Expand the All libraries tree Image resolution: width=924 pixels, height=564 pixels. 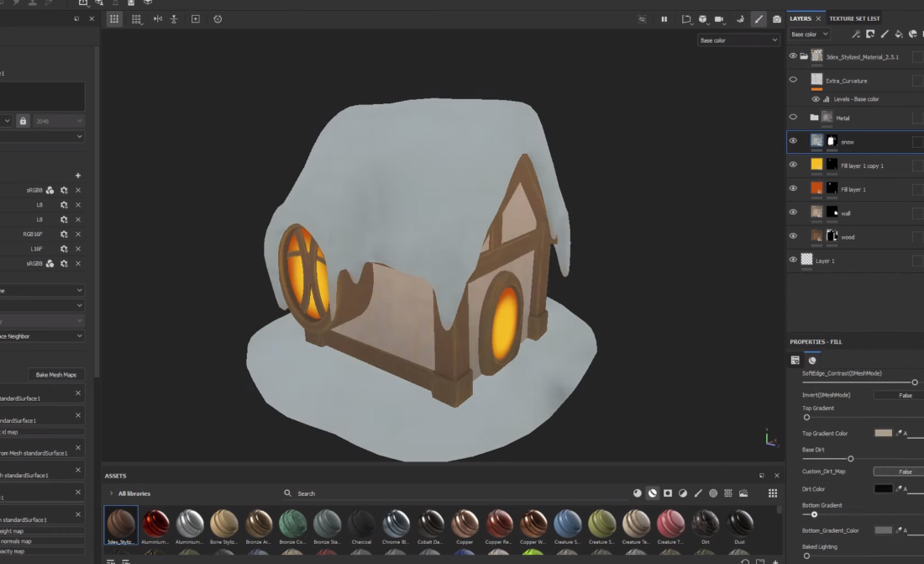[x=111, y=493]
